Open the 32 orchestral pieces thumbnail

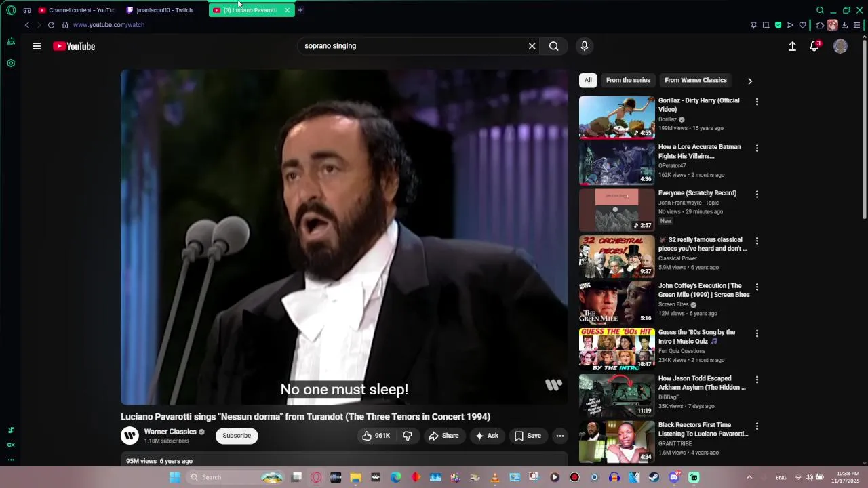click(x=616, y=256)
